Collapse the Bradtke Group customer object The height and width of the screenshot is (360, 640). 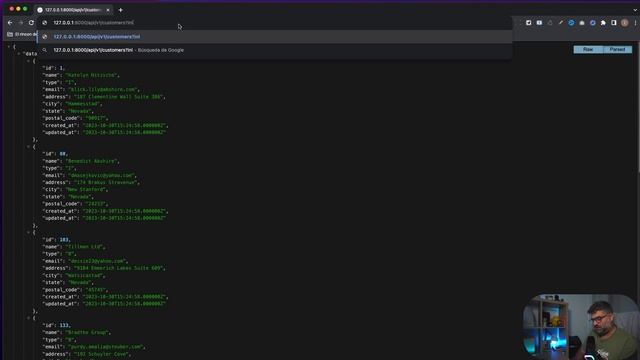[29, 318]
